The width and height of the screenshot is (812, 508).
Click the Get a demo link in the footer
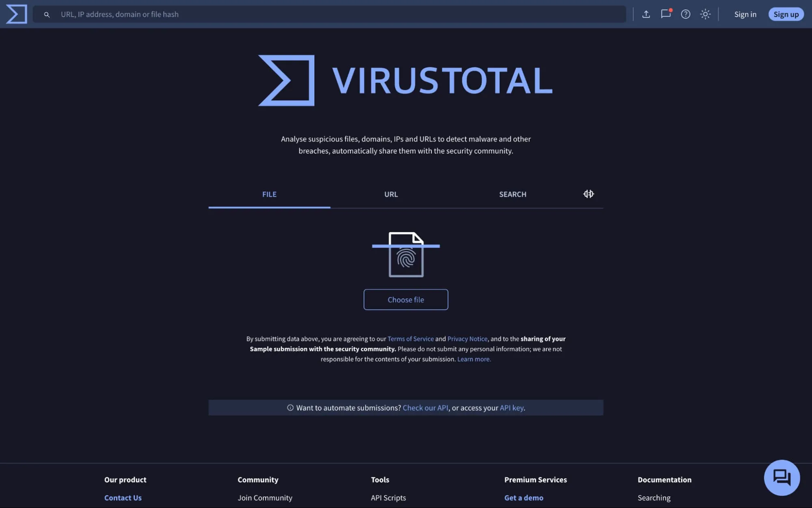click(x=523, y=497)
